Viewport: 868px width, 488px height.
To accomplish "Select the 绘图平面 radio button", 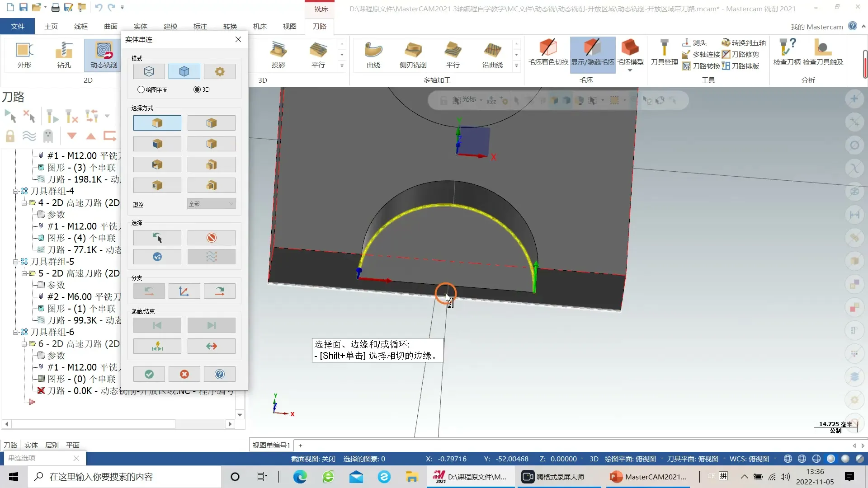I will [141, 89].
